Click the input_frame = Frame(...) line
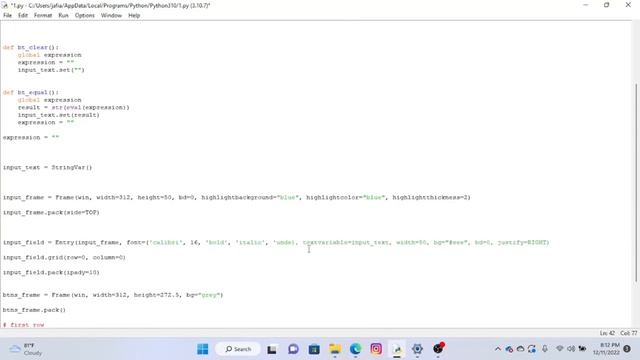The image size is (640, 360). pyautogui.click(x=237, y=198)
